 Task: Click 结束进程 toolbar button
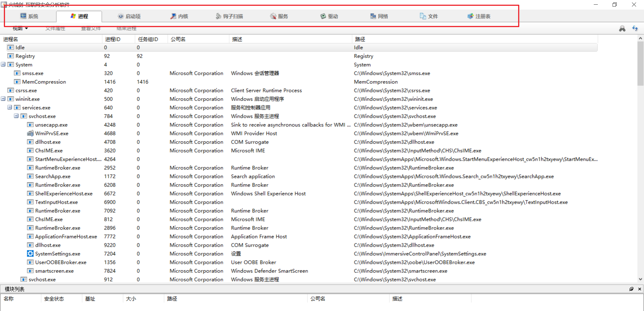126,28
